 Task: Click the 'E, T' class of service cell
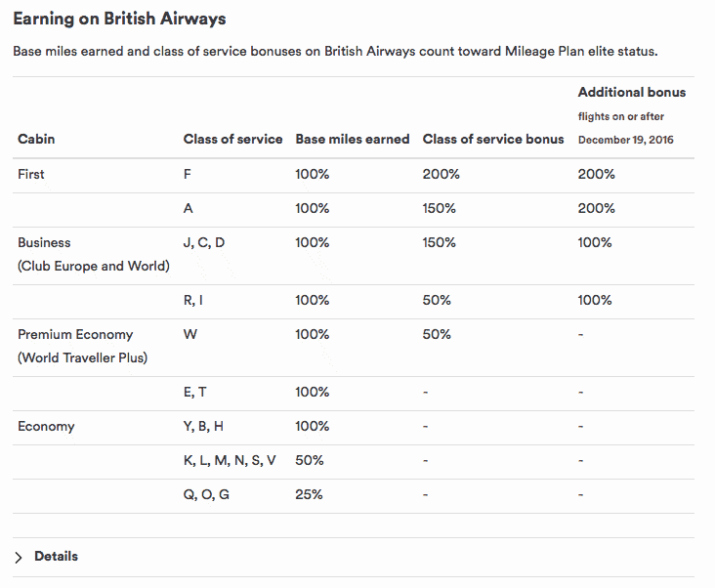coord(194,392)
